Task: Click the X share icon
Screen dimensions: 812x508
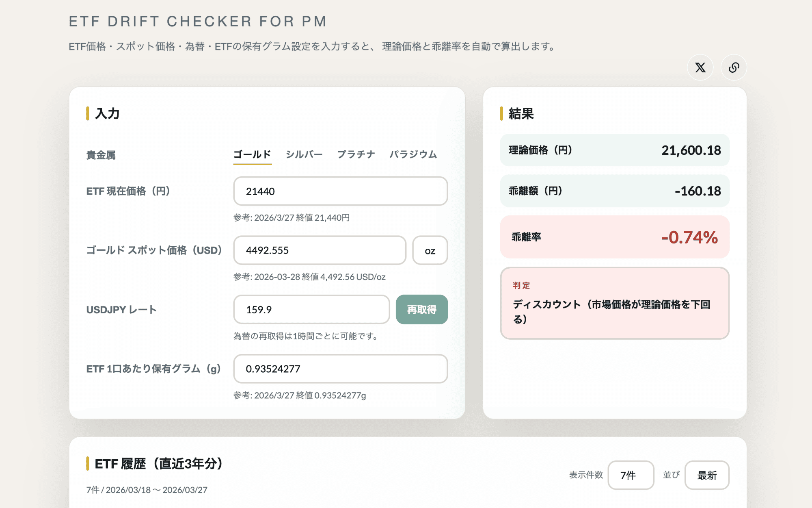Action: pos(700,67)
